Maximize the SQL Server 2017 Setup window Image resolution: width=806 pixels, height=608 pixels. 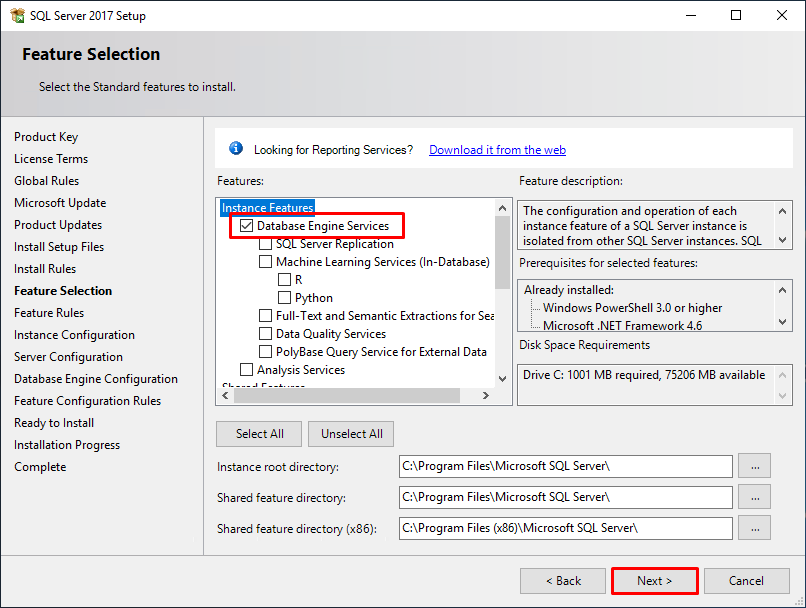pyautogui.click(x=736, y=15)
